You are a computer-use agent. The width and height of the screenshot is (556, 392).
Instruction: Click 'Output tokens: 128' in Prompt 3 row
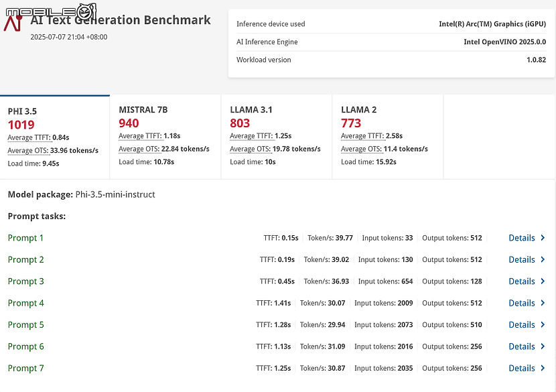click(452, 281)
